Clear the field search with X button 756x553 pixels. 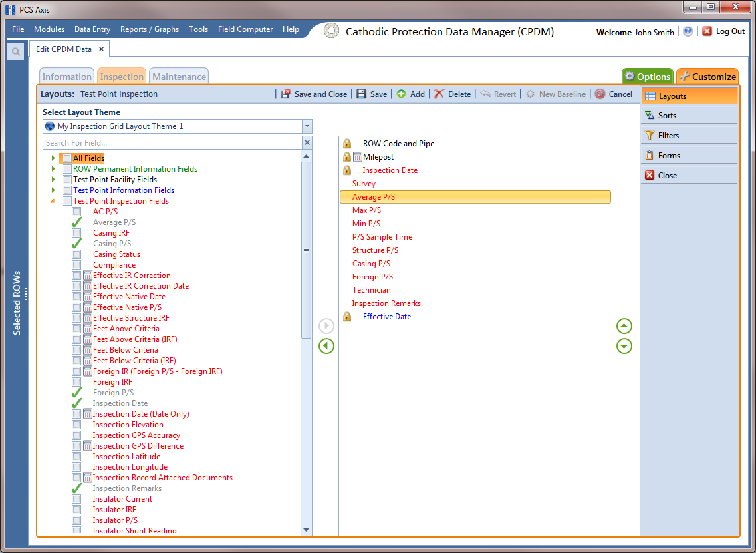coord(307,143)
